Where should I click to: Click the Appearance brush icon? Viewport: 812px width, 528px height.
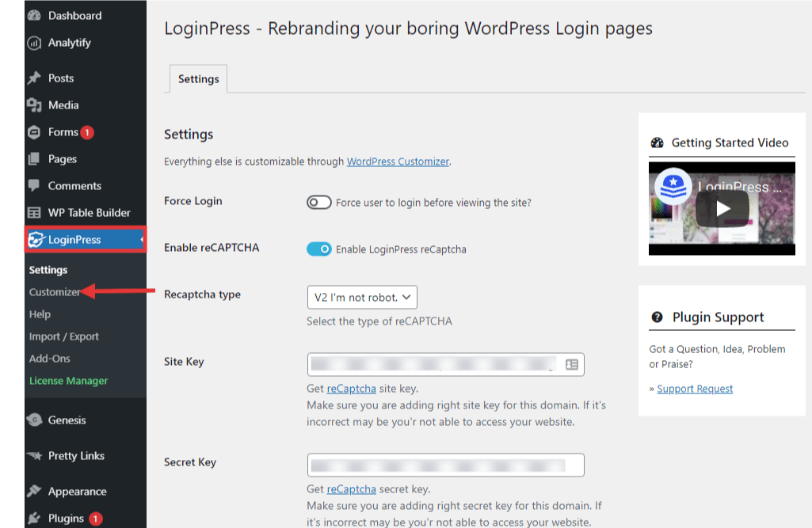(x=34, y=492)
